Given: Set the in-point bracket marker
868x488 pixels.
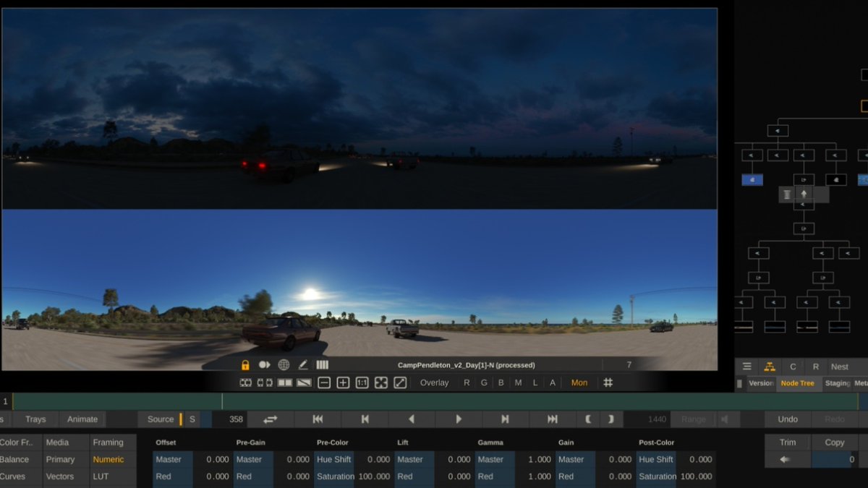Looking at the screenshot, I should [x=588, y=419].
